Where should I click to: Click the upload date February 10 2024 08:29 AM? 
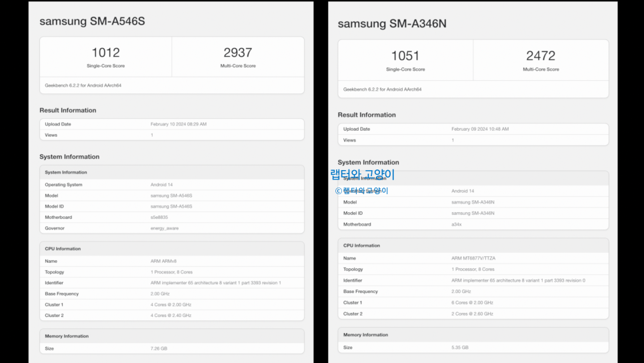tap(178, 124)
